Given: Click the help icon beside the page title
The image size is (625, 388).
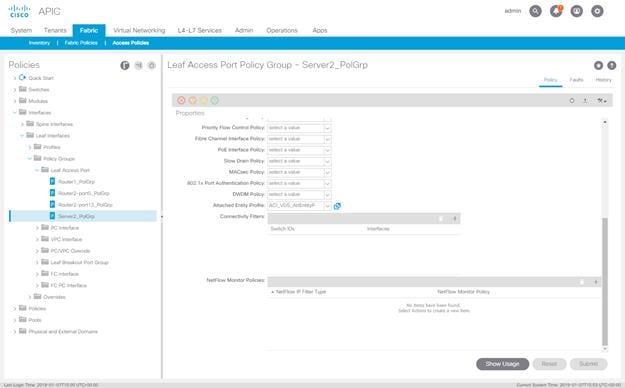Looking at the screenshot, I should [611, 65].
